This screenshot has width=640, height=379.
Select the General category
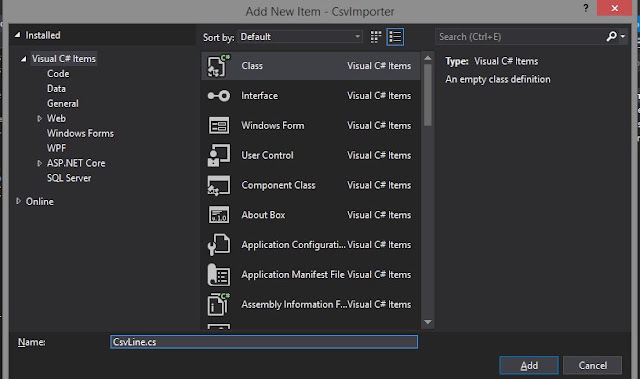pyautogui.click(x=63, y=104)
